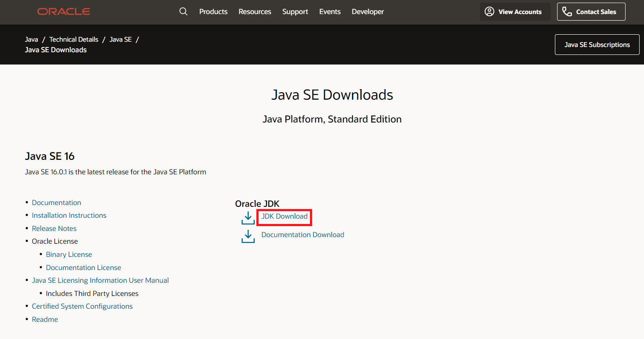Click the download arrow icon beside Documentation Download

(248, 236)
